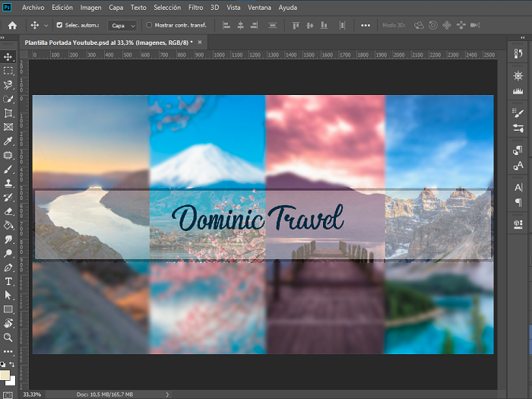
Task: Pick the Clone Stamp tool
Action: [x=8, y=183]
